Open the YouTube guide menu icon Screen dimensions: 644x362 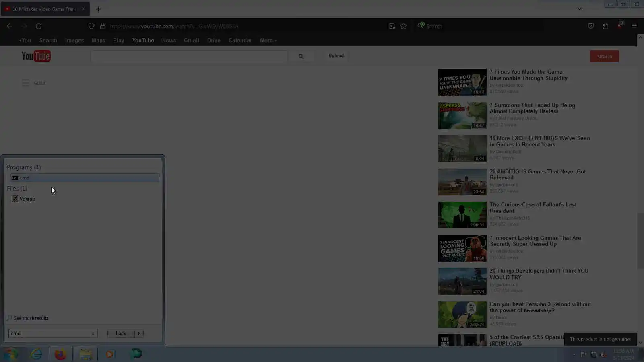tap(26, 83)
